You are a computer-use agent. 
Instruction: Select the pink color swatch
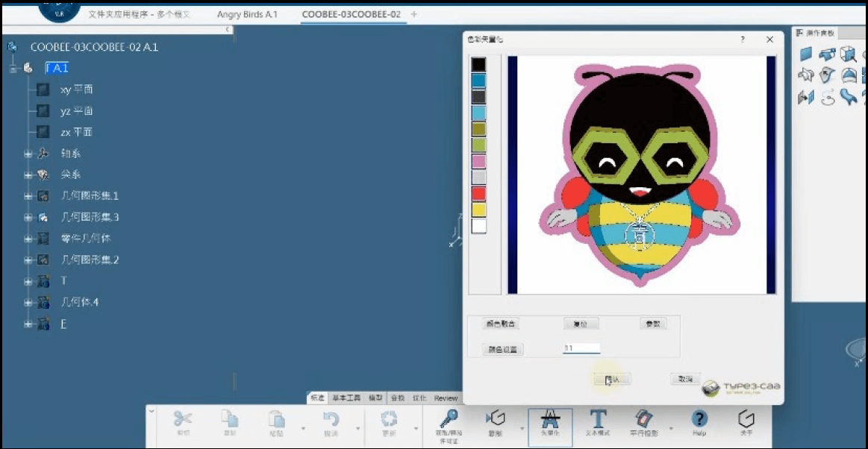(x=478, y=161)
